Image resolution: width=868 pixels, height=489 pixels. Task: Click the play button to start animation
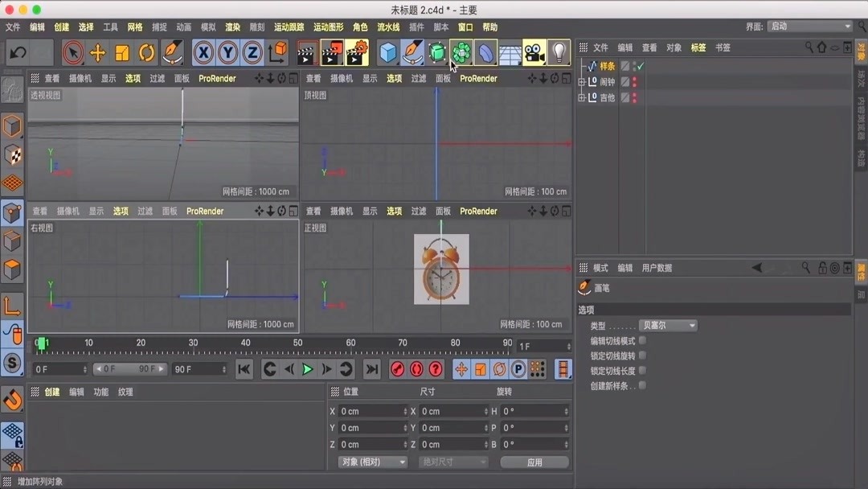point(307,368)
